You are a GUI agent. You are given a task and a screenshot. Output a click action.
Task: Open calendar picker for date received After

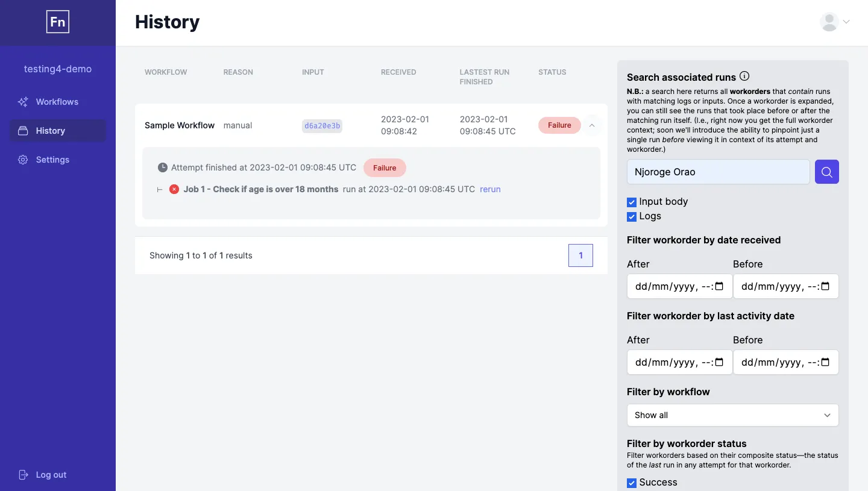coord(719,286)
